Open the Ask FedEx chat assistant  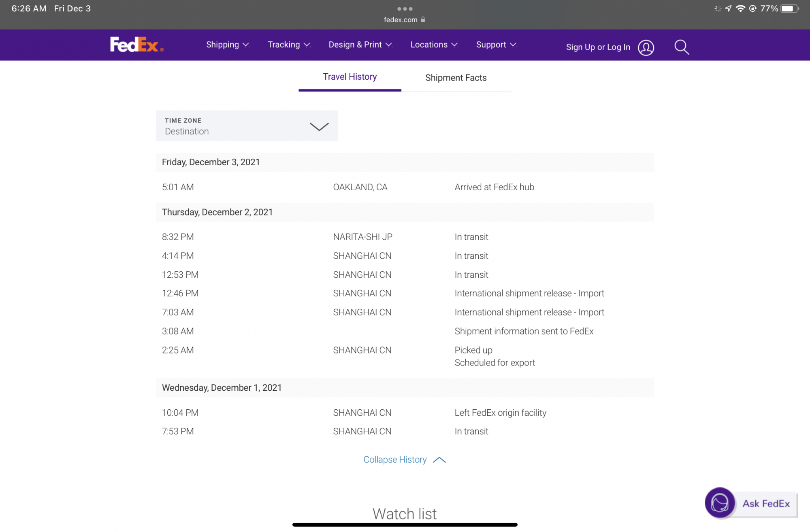(751, 503)
